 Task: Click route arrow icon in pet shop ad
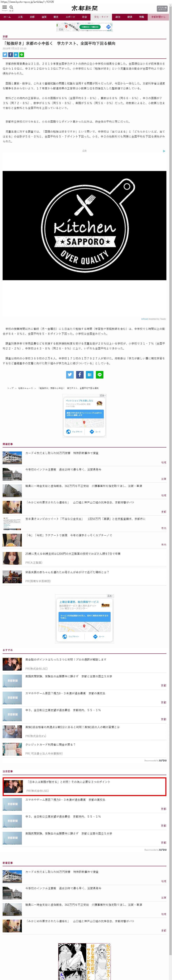pos(92,431)
